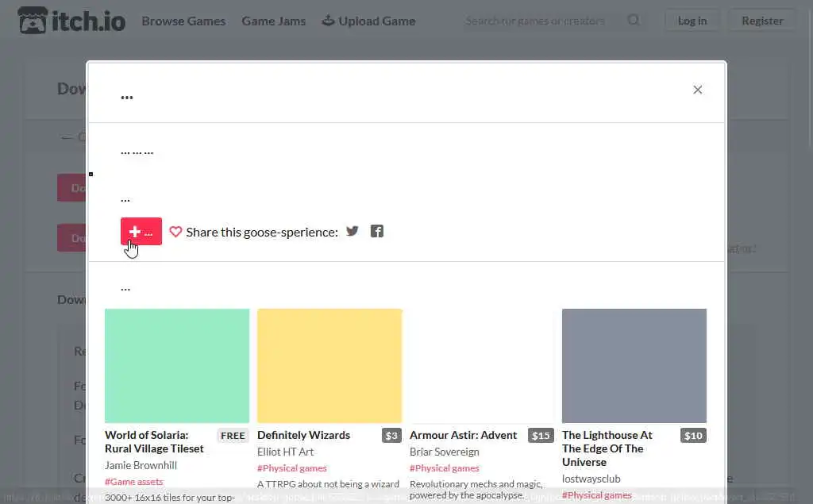Open Game Jams page

pos(273,21)
